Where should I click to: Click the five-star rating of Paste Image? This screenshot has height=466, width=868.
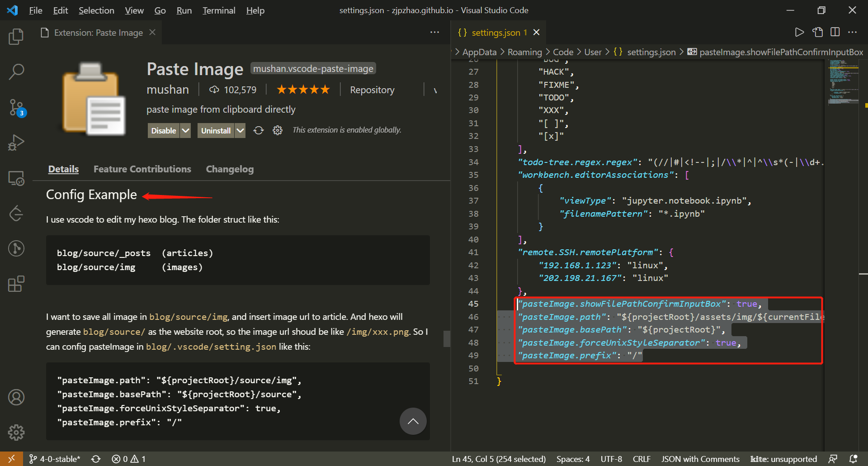click(303, 90)
